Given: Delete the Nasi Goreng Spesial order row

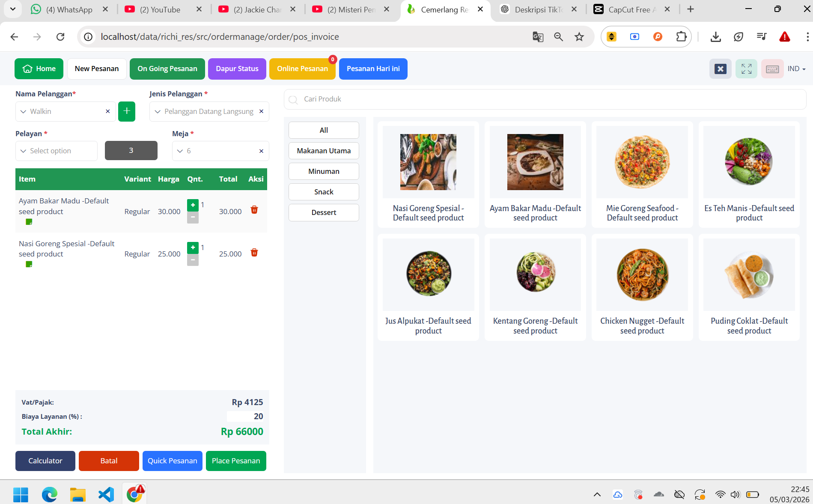Looking at the screenshot, I should [x=254, y=253].
